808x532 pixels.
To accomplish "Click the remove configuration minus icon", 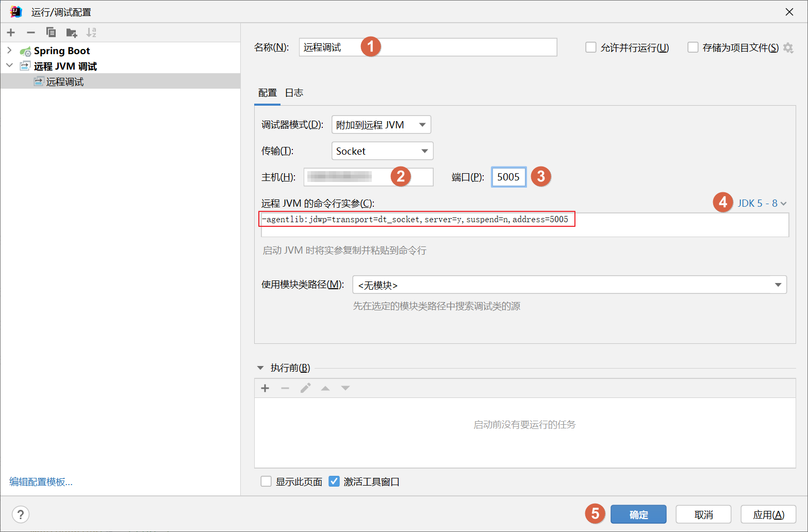I will coord(31,32).
